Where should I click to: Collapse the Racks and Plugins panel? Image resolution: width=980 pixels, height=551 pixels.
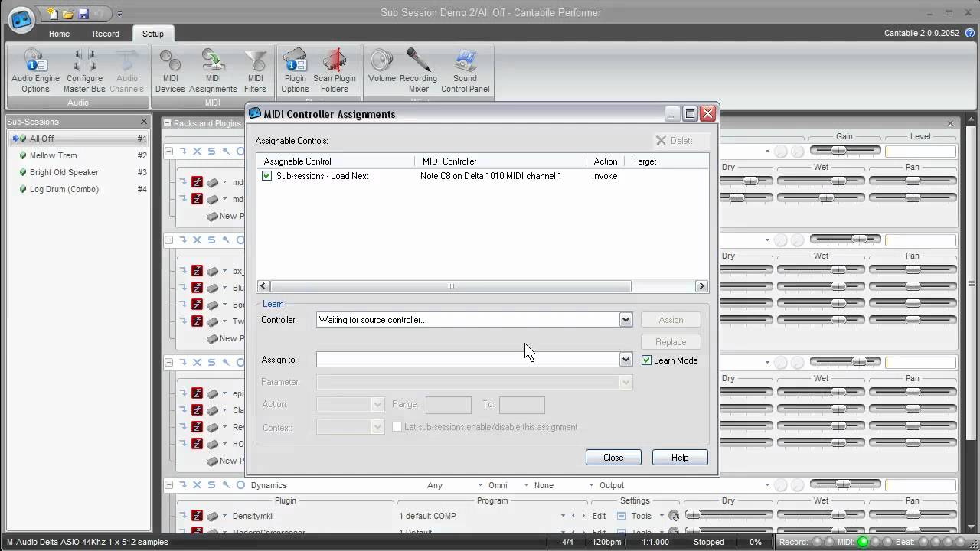[167, 123]
